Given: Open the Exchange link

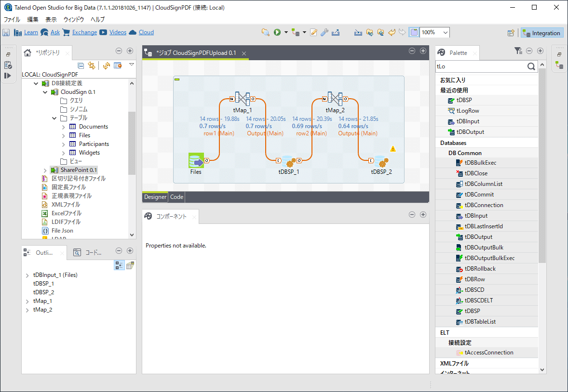Looking at the screenshot, I should [84, 32].
